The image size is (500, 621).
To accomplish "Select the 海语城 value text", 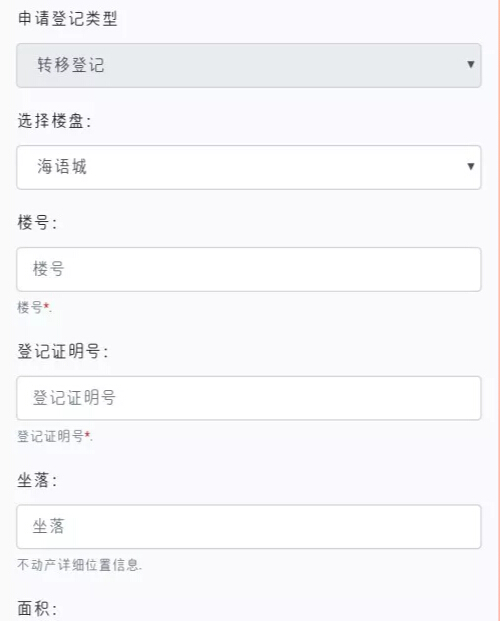I will tap(62, 166).
